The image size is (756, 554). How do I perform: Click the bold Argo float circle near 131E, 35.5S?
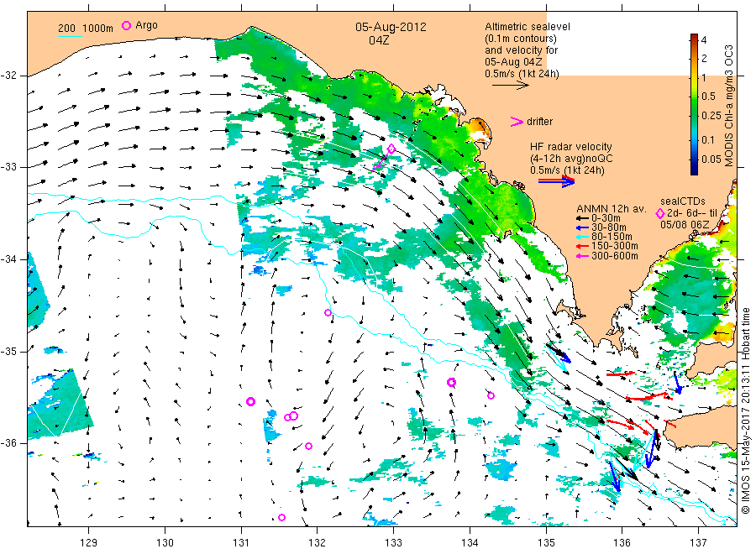pos(250,402)
